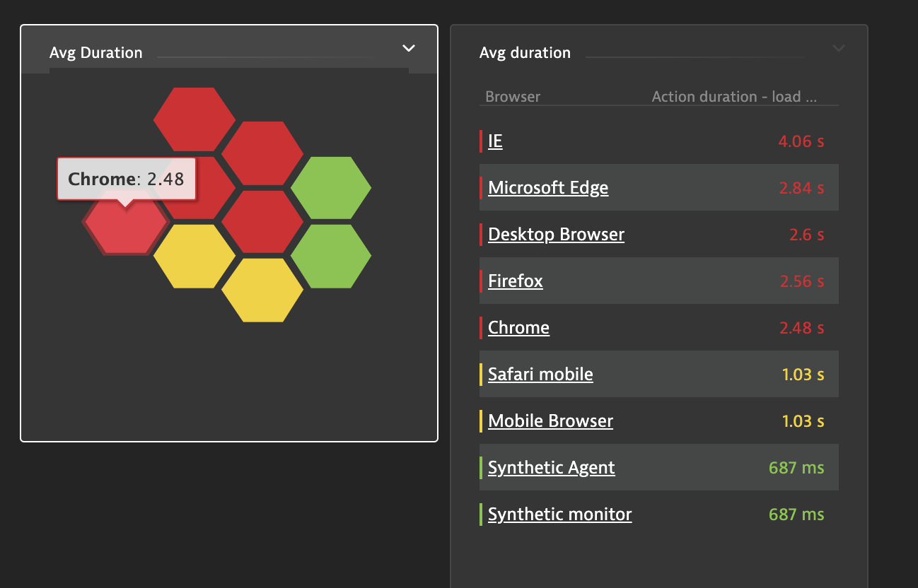Click the 2.6 s value
Viewport: 918px width, 588px height.
point(807,235)
